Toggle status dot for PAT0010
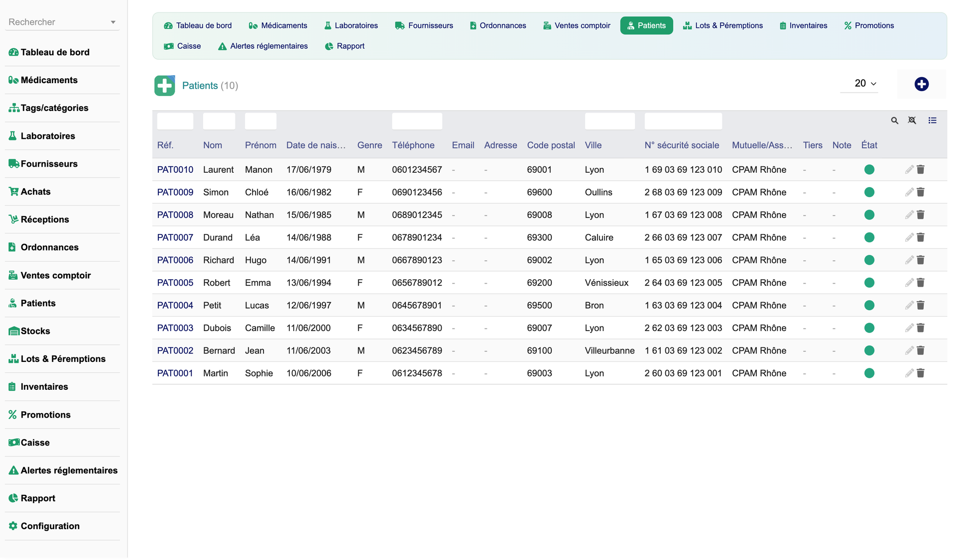Viewport: 969px width, 560px height. 869,170
